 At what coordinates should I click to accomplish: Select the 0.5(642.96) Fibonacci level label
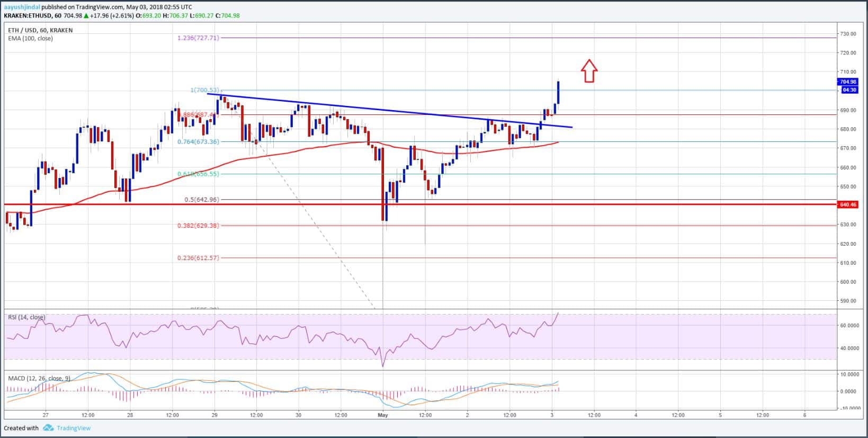tap(201, 200)
